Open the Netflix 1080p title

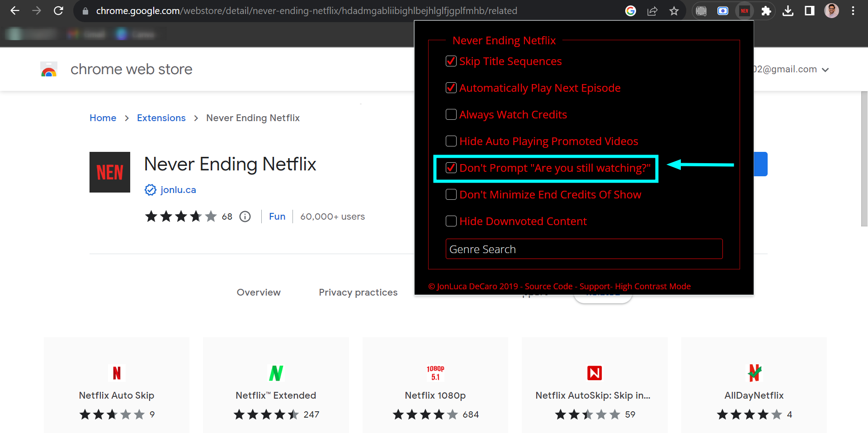(x=435, y=395)
